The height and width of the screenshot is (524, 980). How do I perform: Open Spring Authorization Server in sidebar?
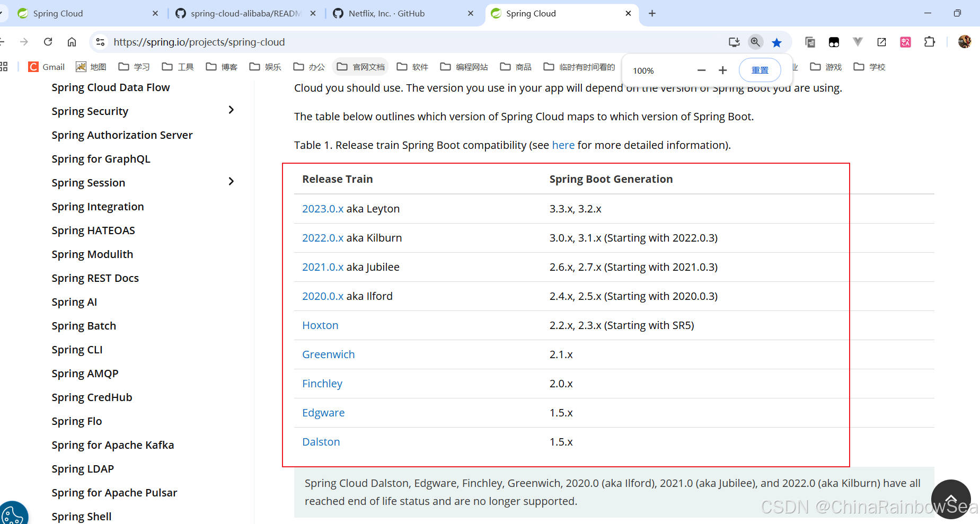tap(122, 135)
